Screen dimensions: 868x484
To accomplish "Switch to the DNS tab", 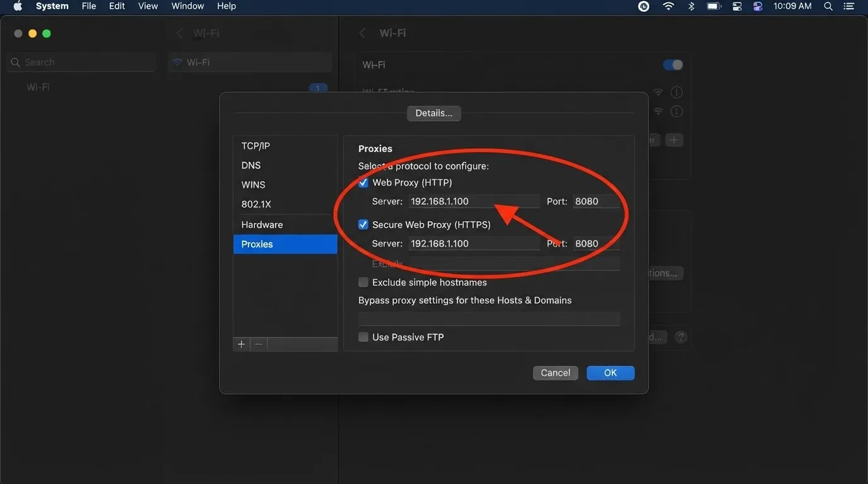I will click(x=285, y=165).
